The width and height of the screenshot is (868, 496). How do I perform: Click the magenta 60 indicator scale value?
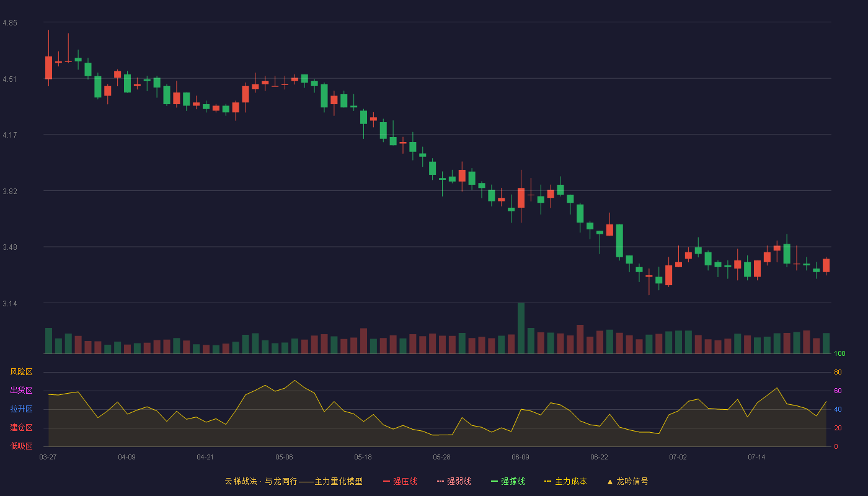(838, 391)
